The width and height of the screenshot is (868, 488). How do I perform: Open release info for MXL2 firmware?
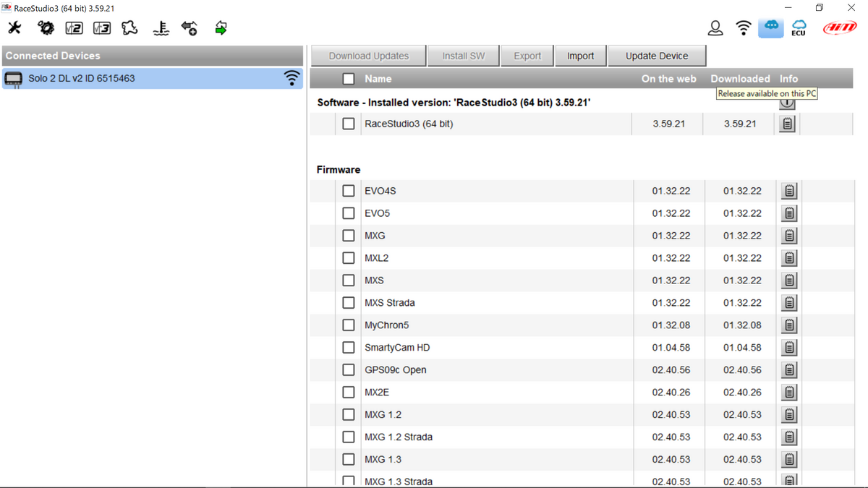pyautogui.click(x=789, y=258)
